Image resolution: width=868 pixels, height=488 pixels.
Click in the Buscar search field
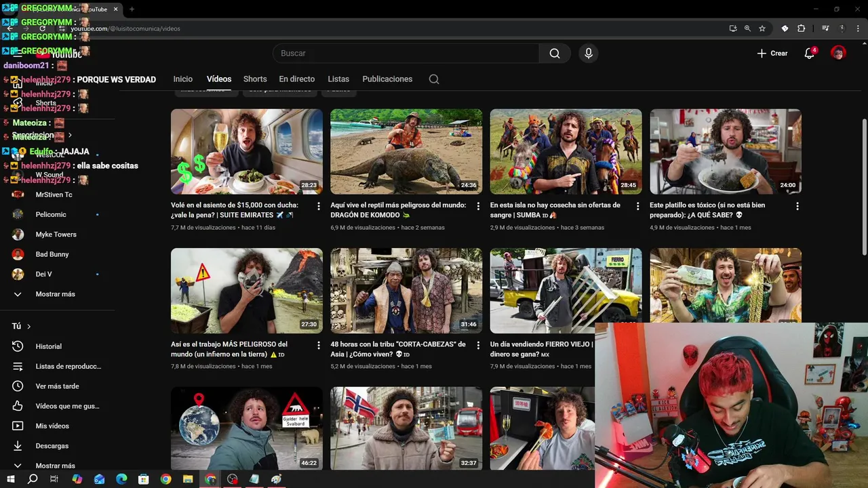406,54
